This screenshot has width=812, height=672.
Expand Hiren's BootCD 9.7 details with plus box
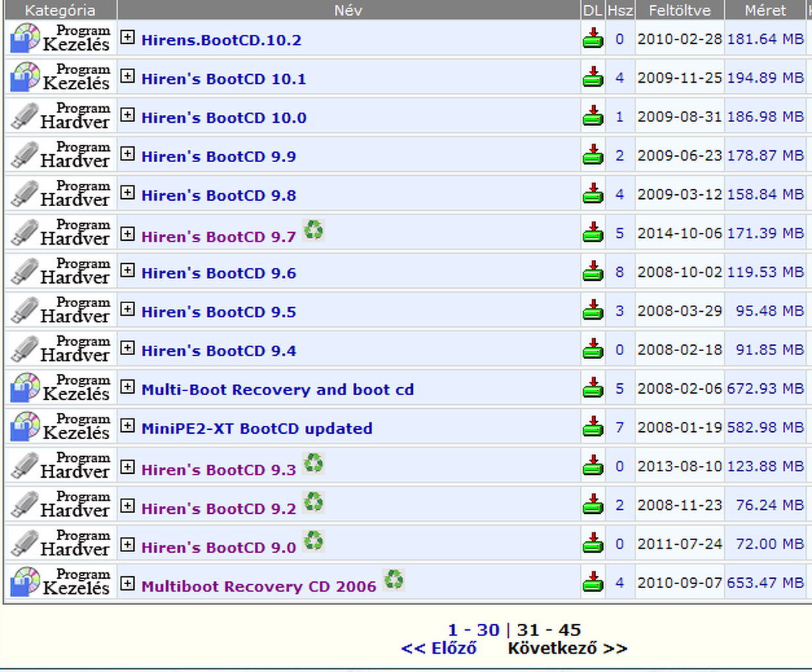(127, 234)
